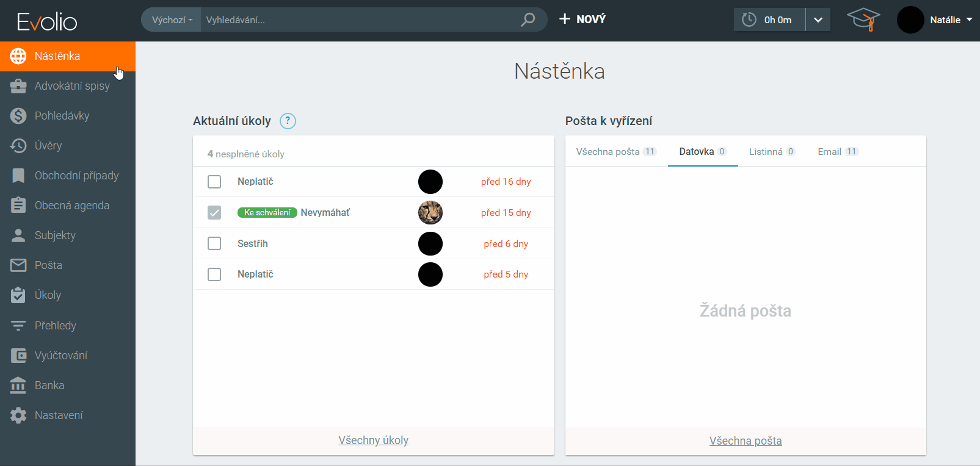Open Nastavení gear icon in sidebar
The width and height of the screenshot is (980, 466).
click(x=18, y=415)
